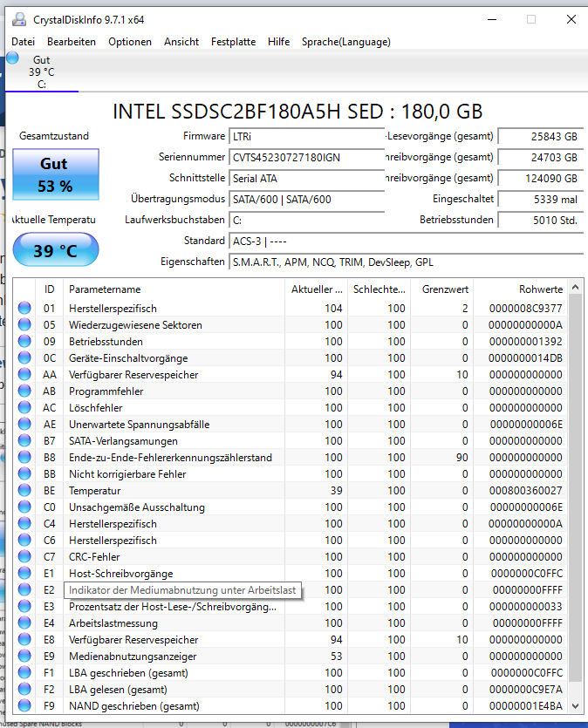
Task: Click the 39 °C temperature button
Action: point(56,250)
